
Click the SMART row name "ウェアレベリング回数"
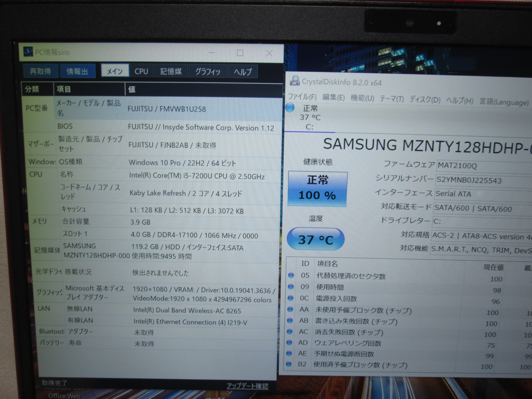(x=348, y=343)
